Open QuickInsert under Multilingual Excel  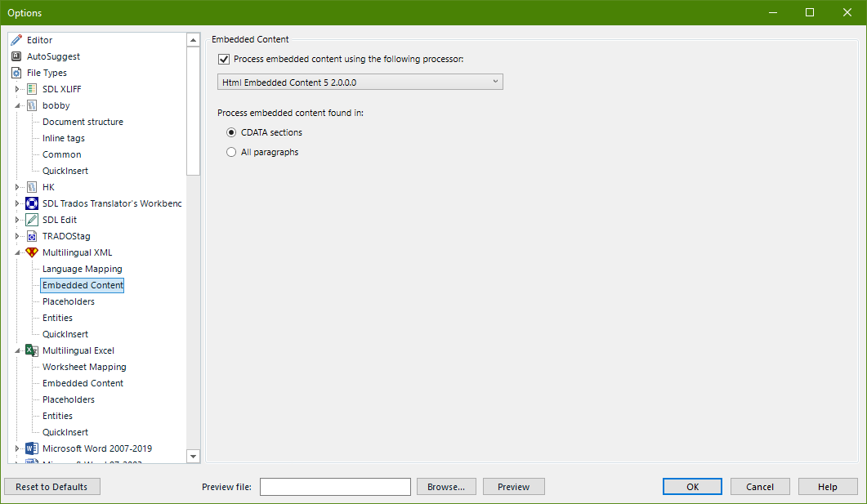(65, 432)
